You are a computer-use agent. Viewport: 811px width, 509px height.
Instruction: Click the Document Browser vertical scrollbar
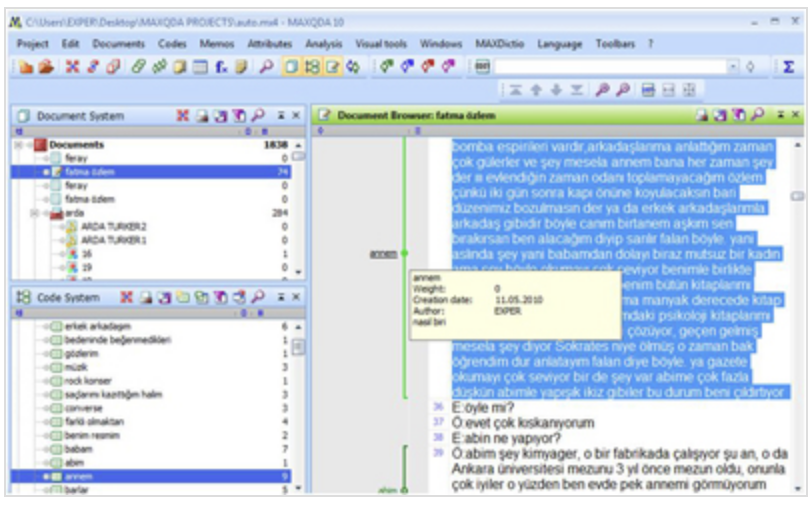click(x=798, y=316)
